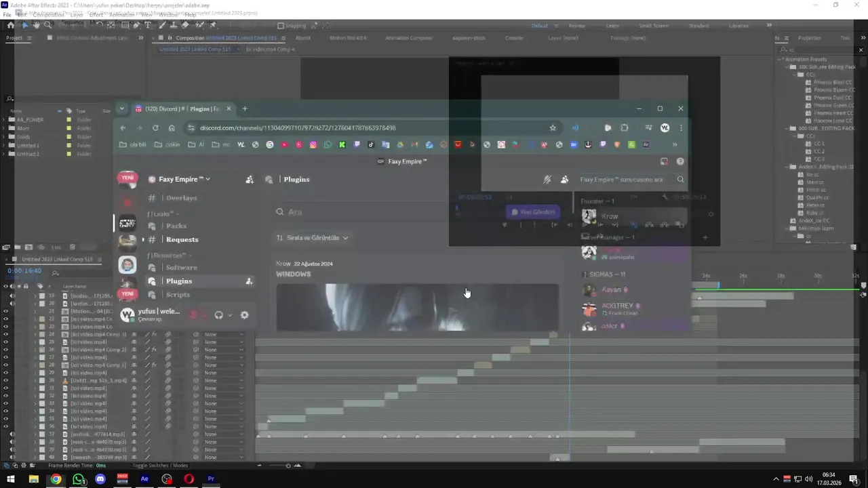
Task: Expand the Solids project folder
Action: click(4, 137)
